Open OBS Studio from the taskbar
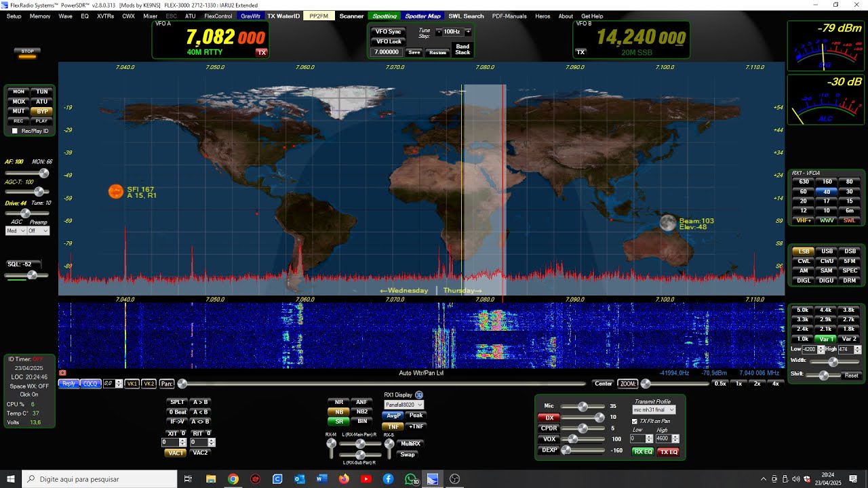The image size is (868, 488). pyautogui.click(x=455, y=479)
